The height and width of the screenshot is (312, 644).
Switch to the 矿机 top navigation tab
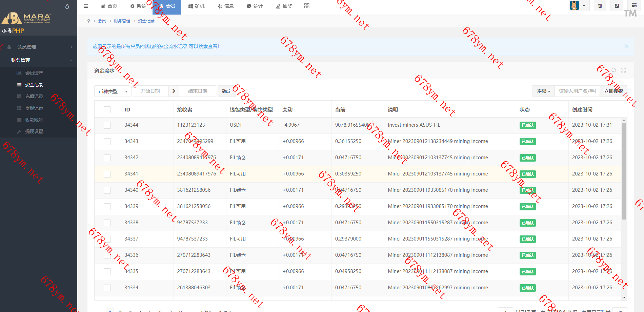coord(197,6)
